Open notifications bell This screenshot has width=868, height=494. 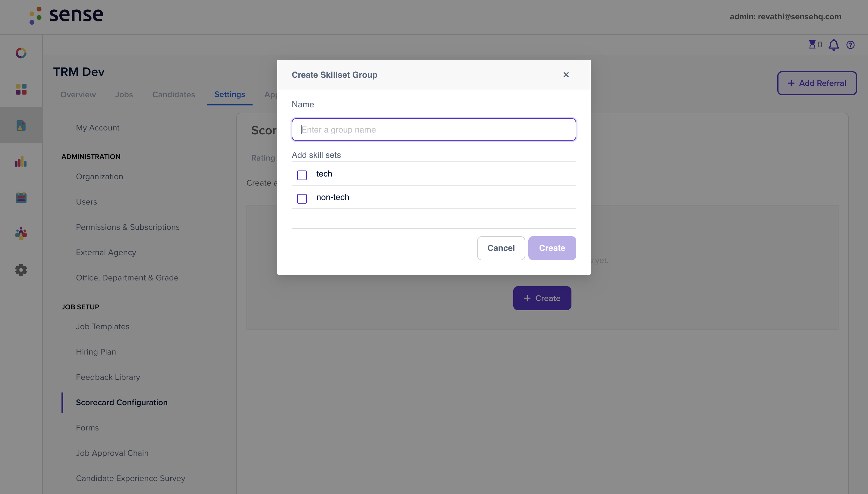pos(834,45)
